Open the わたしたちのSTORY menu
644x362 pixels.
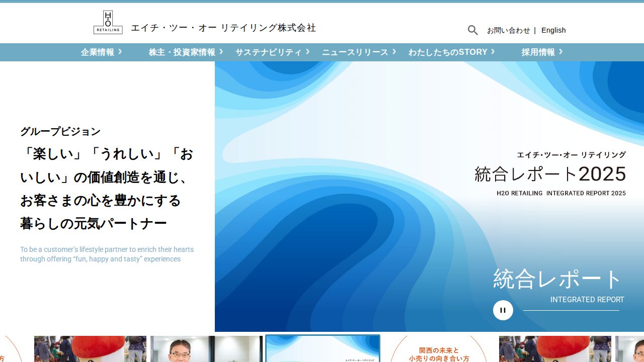[x=452, y=52]
